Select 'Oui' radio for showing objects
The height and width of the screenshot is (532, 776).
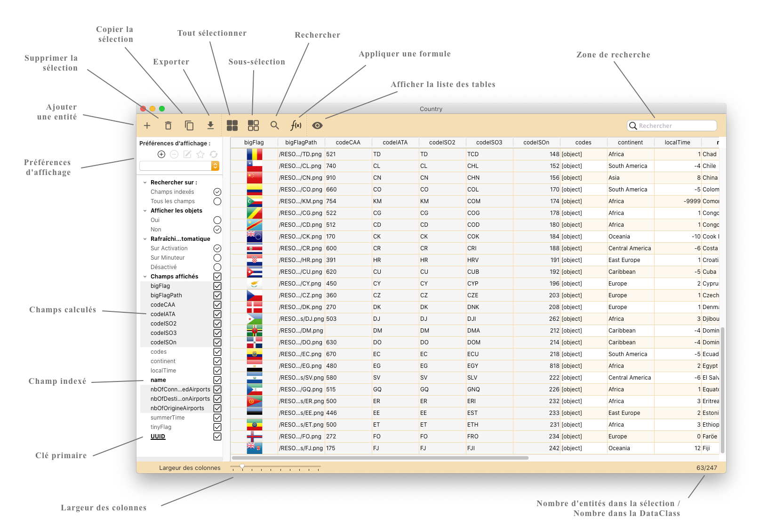[x=217, y=220]
